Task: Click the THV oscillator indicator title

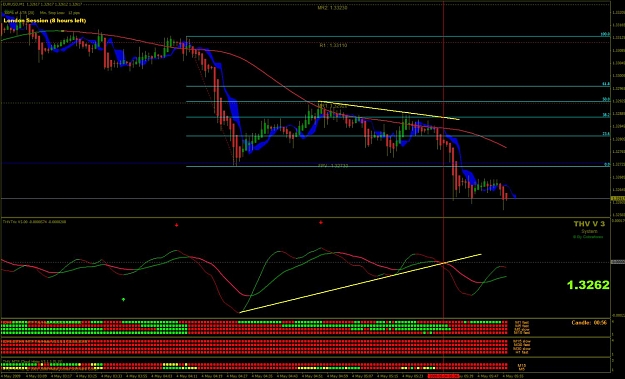Action: tap(34, 222)
